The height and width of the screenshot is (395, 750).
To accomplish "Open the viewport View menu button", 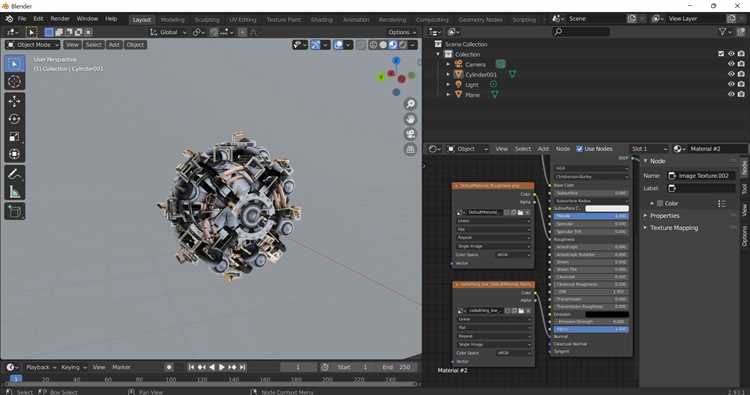I will tap(72, 44).
